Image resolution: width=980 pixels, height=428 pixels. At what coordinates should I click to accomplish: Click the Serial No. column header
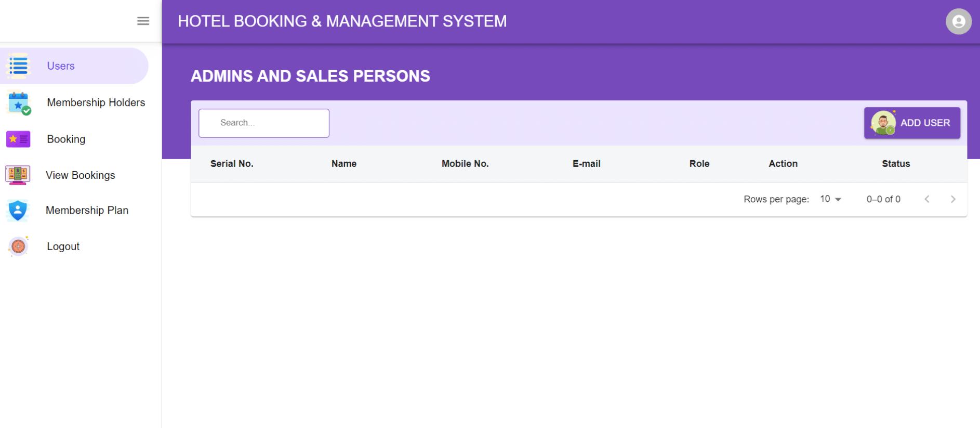232,163
